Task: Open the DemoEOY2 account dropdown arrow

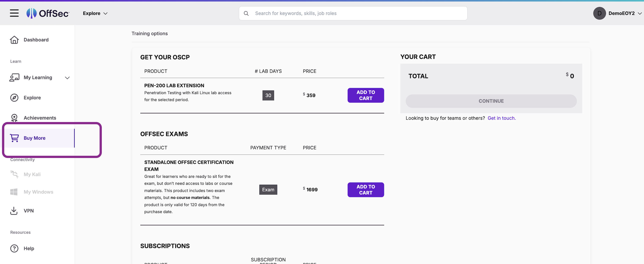Action: 639,13
